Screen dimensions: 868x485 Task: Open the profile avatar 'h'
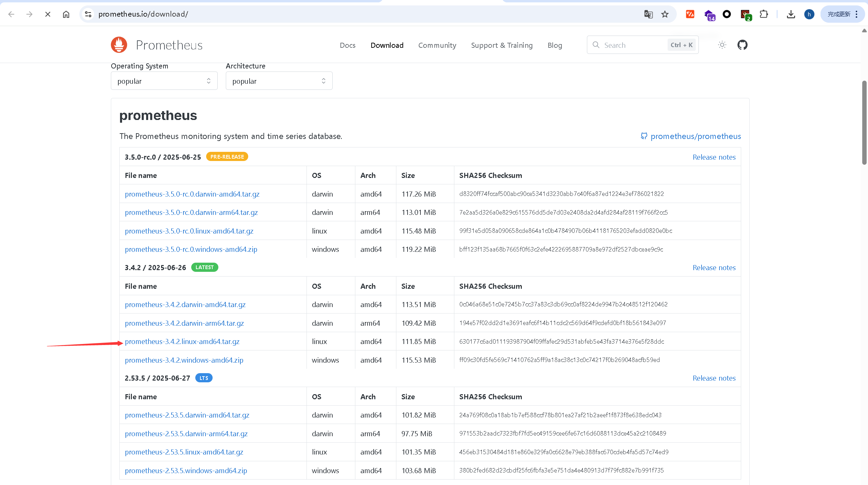click(809, 14)
